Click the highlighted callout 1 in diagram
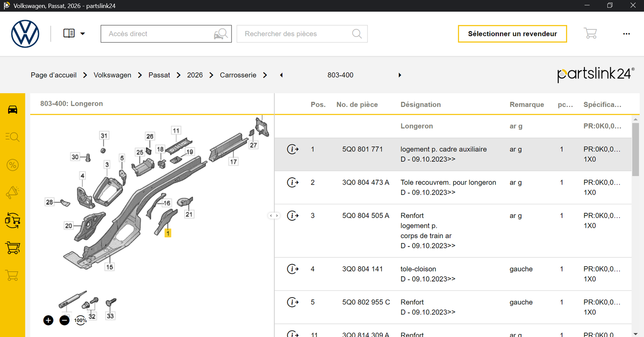This screenshot has width=644, height=337. point(168,233)
